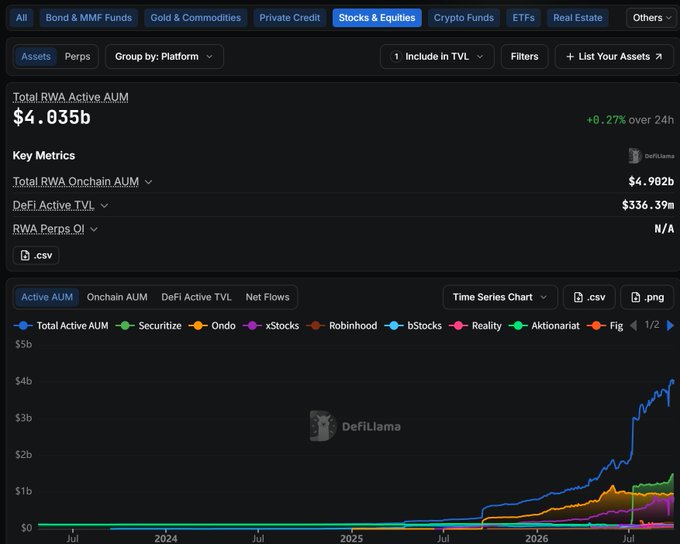Open the Time Series Chart dropdown
This screenshot has width=680, height=544.
[x=500, y=297]
